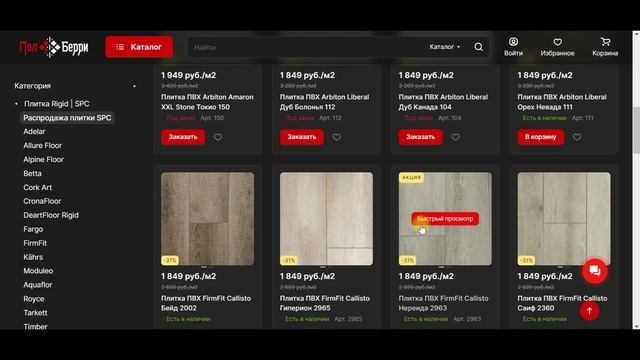Click Заказать for Liberal Дуб Канада 104
640x360 pixels.
pos(420,137)
